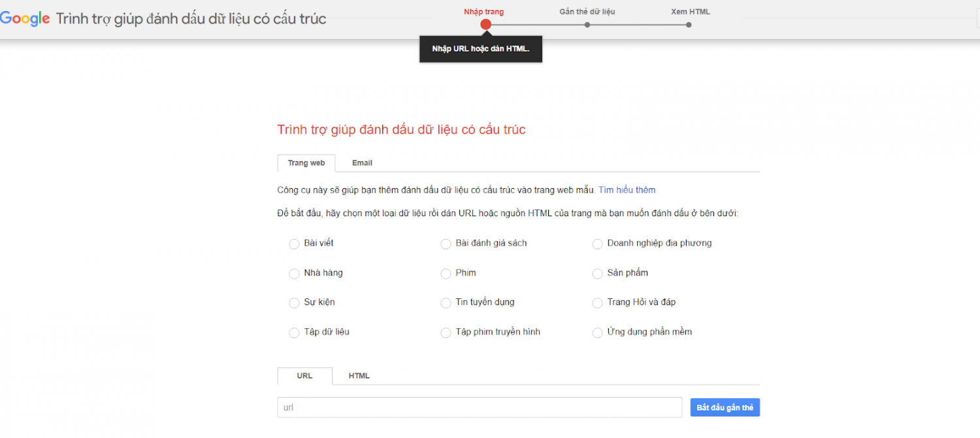Image resolution: width=980 pixels, height=438 pixels.
Task: Click the Xem HTML step dot
Action: [689, 25]
